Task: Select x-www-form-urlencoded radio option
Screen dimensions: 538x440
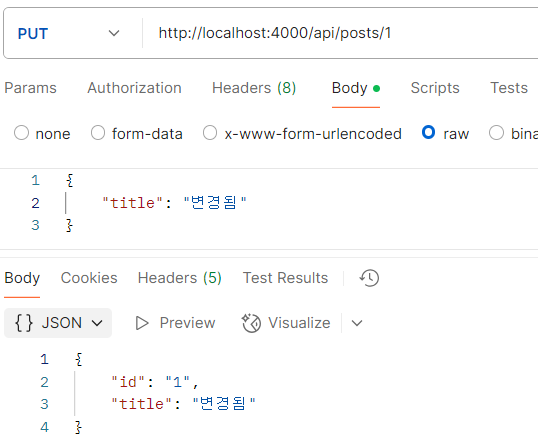Action: (210, 133)
